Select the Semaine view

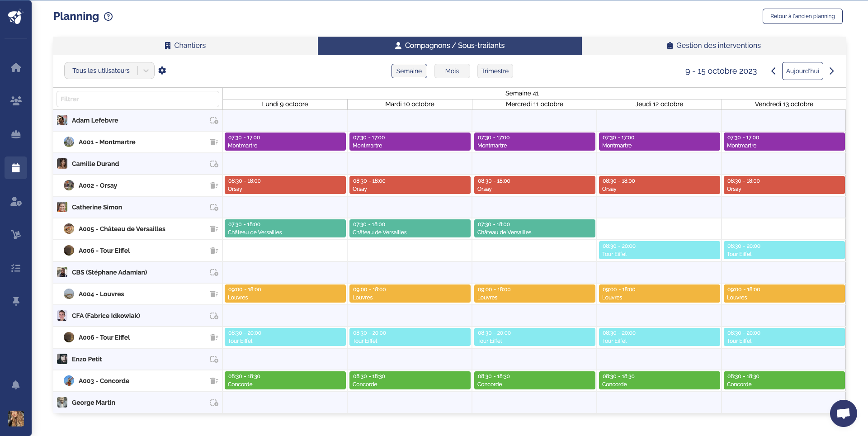(x=409, y=71)
